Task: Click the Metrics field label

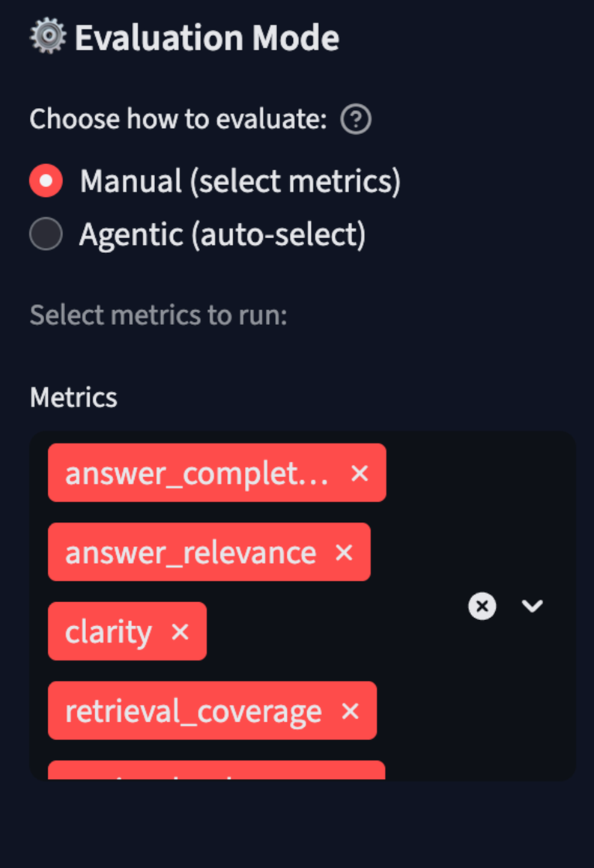Action: (73, 397)
